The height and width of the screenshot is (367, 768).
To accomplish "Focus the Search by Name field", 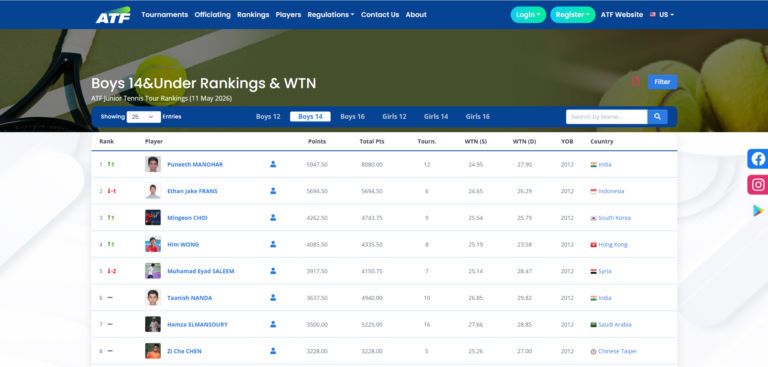I will (x=606, y=117).
